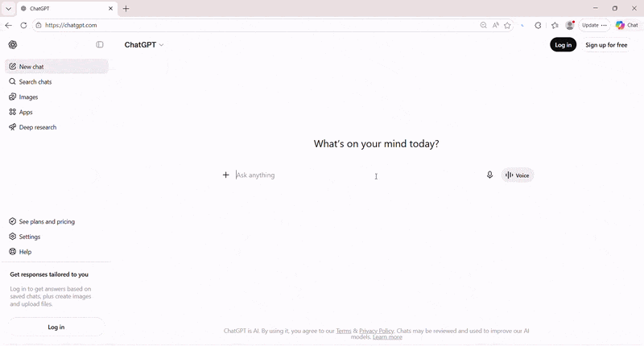Screen dimensions: 644x346
Task: Click the black Log in button at top
Action: click(563, 45)
